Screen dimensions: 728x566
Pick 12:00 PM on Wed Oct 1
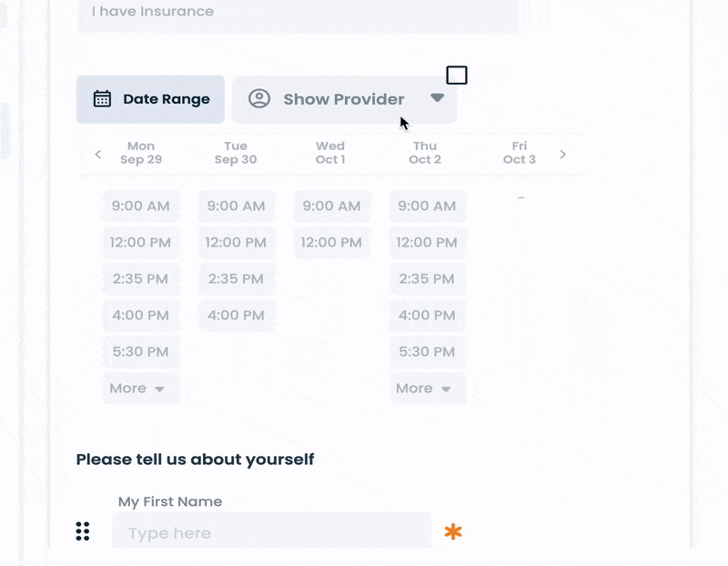pyautogui.click(x=331, y=243)
